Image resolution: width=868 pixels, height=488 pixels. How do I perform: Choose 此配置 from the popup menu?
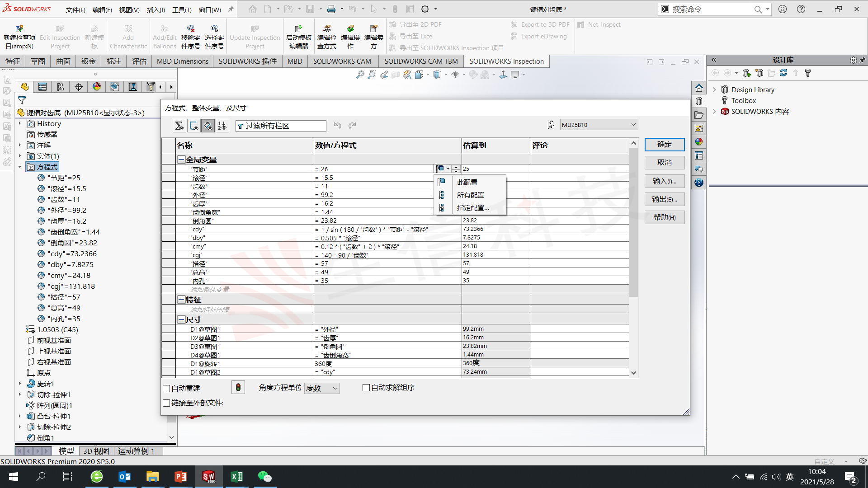tap(470, 182)
